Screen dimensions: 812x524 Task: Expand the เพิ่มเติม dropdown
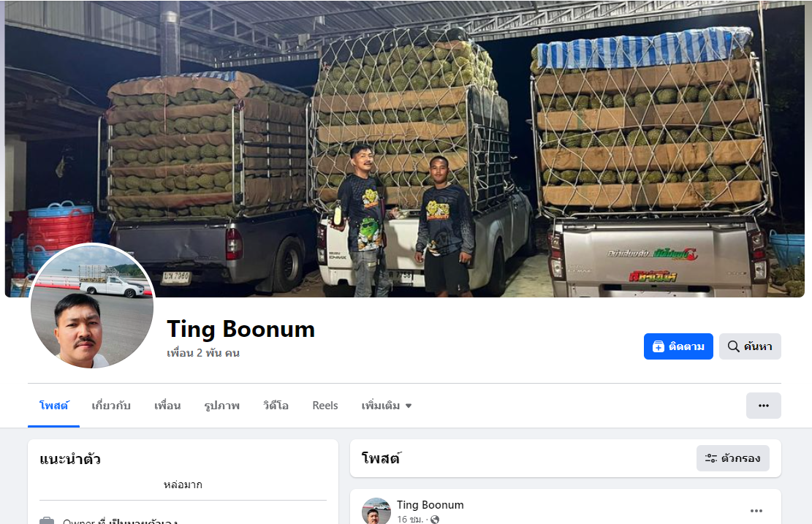[387, 406]
